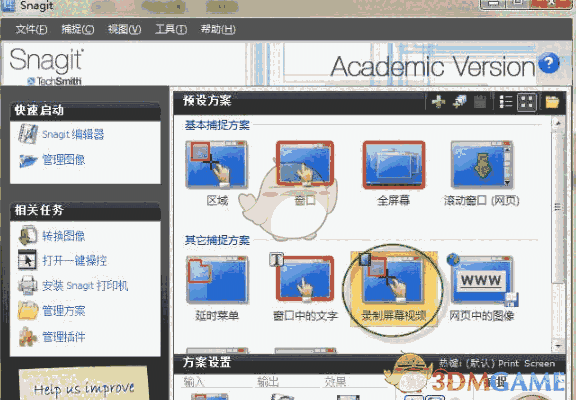Open the 工具(T) menu

point(171,29)
